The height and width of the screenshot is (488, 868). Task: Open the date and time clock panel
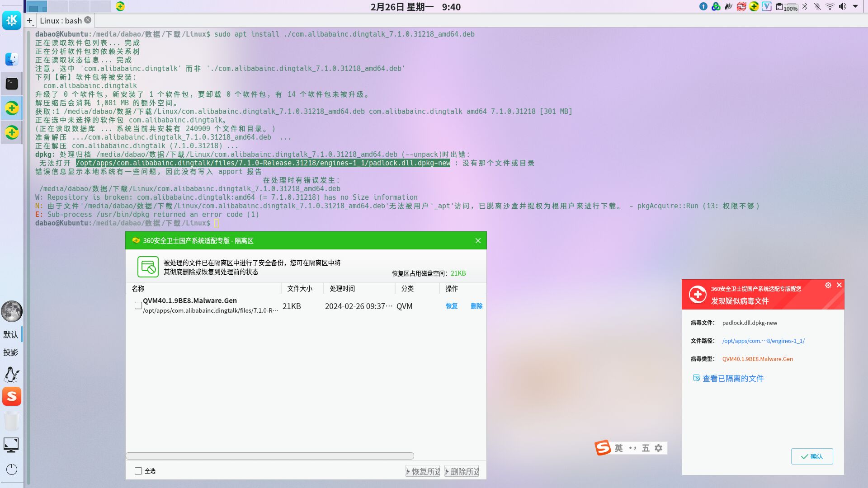(x=415, y=7)
